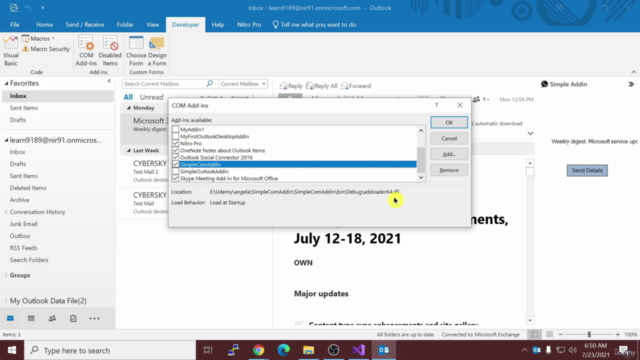The width and height of the screenshot is (640, 360).
Task: Open Microsoft Edge from the taskbar
Action: coord(283,350)
